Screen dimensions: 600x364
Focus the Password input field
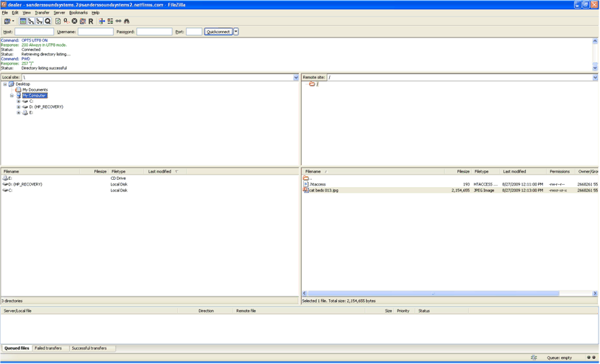[x=154, y=32]
